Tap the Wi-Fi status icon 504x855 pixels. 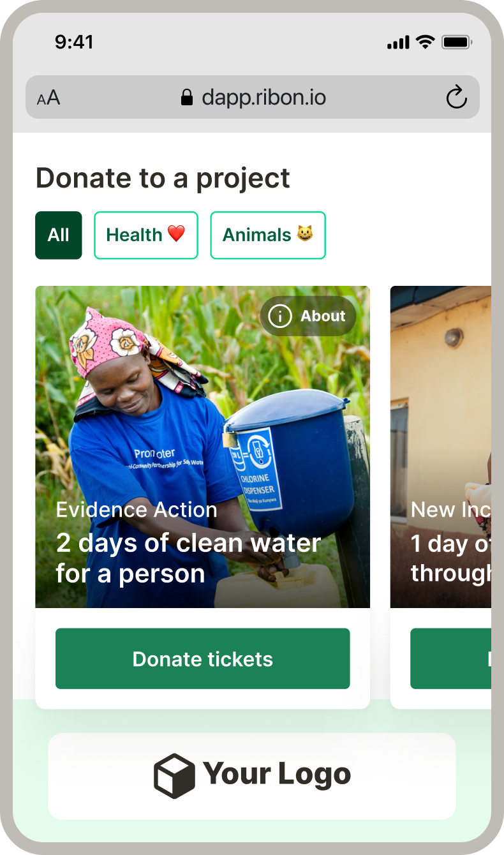(x=425, y=42)
